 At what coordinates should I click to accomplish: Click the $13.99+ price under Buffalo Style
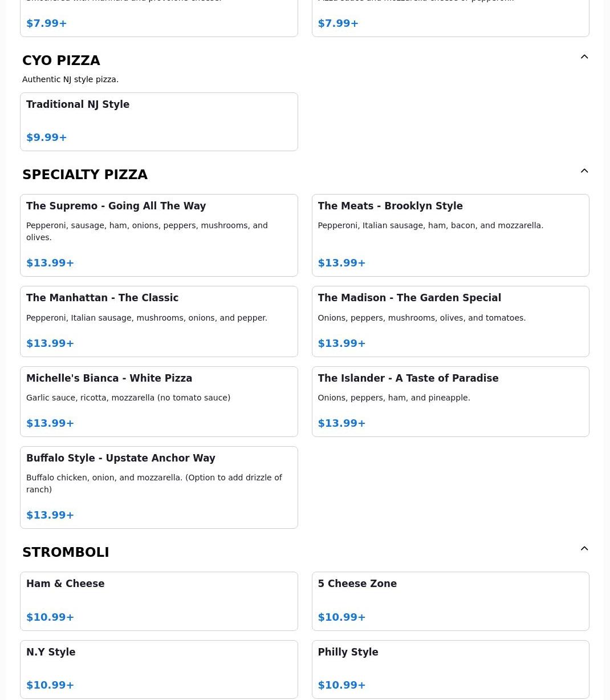(x=50, y=515)
